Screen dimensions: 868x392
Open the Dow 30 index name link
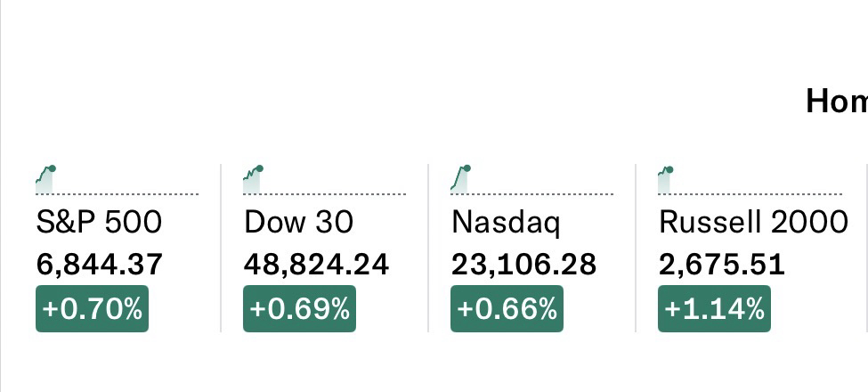pyautogui.click(x=298, y=222)
